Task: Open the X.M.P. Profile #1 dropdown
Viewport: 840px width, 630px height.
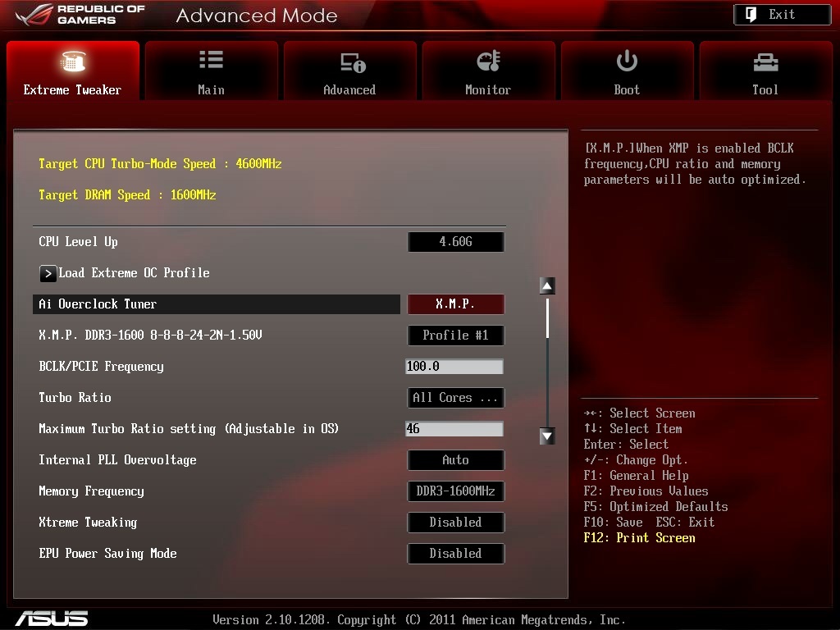Action: point(456,336)
